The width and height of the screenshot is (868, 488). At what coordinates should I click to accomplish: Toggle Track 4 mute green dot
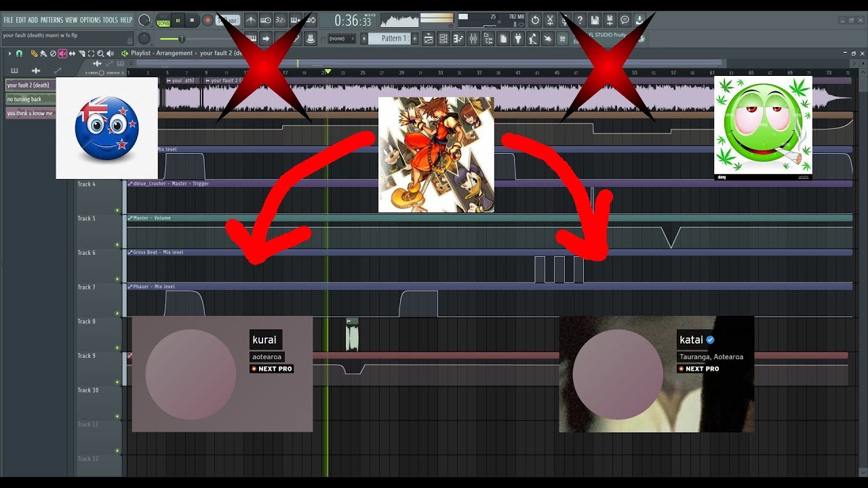(117, 210)
